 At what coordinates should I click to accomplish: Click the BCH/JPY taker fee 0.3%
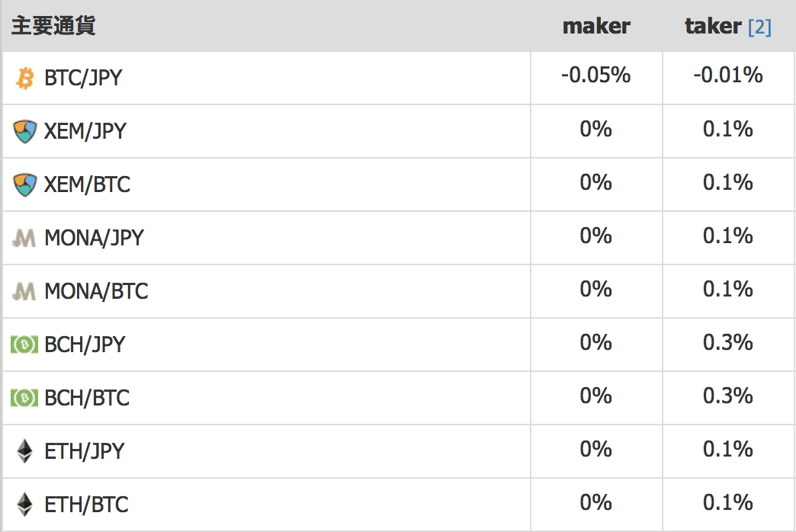(728, 342)
